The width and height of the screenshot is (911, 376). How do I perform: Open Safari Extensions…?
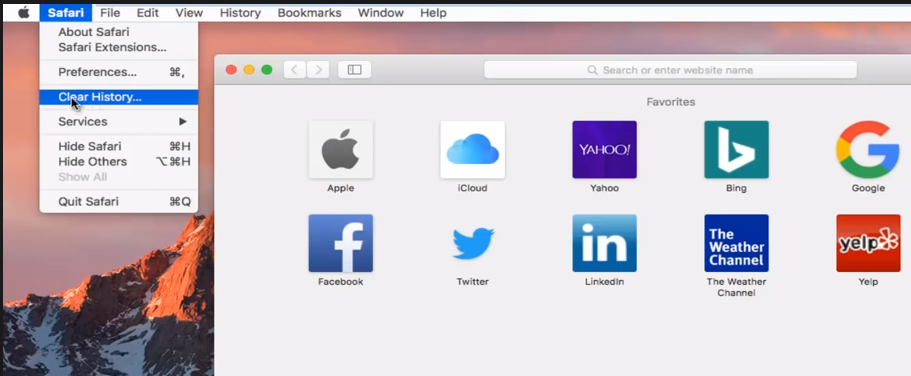tap(119, 47)
